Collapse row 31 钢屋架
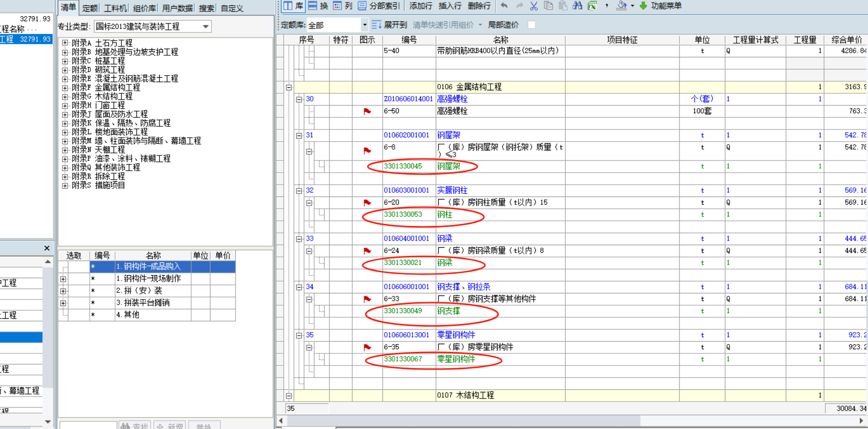 [x=299, y=136]
